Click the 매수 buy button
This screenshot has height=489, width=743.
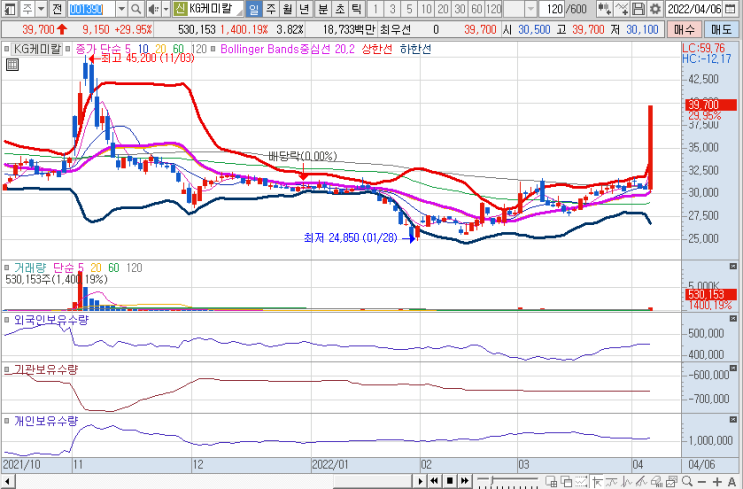coord(684,29)
